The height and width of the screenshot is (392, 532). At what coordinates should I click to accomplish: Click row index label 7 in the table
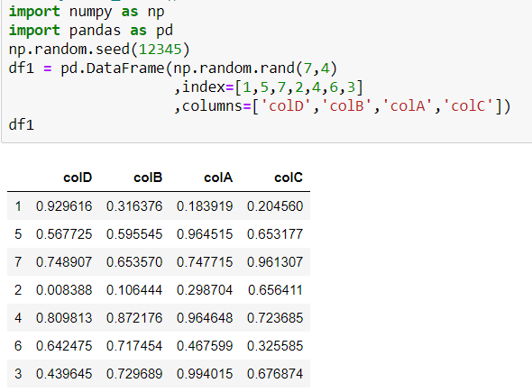click(x=18, y=262)
